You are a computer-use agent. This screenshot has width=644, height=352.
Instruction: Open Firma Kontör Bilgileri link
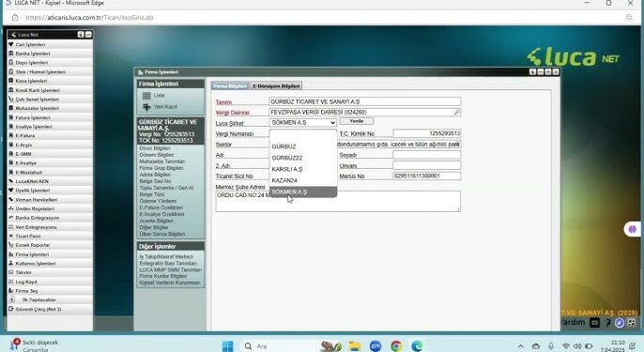pyautogui.click(x=163, y=276)
